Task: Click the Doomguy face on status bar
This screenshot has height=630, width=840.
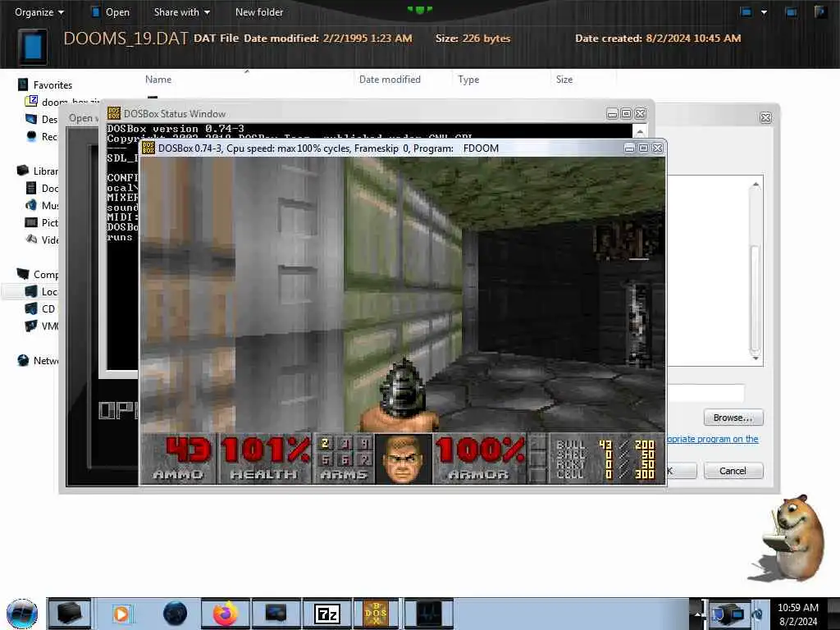Action: pos(404,459)
